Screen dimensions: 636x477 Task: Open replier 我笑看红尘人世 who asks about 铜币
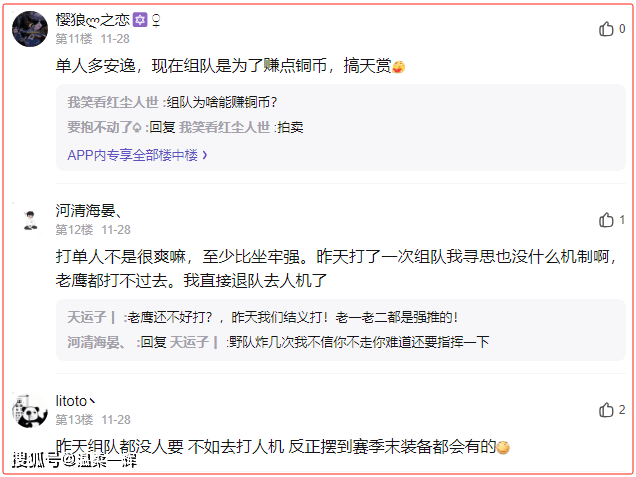coord(113,102)
